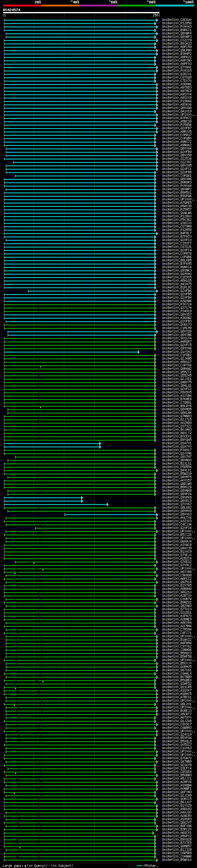The height and width of the screenshot is (868, 197).
Task: Select hit label UniRef100_A4FBM4
Action: (176, 643)
